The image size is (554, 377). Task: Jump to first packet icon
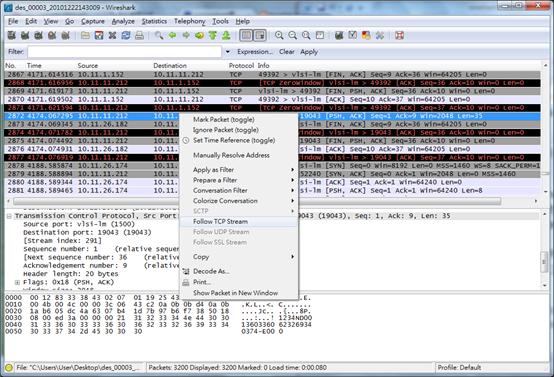[213, 35]
